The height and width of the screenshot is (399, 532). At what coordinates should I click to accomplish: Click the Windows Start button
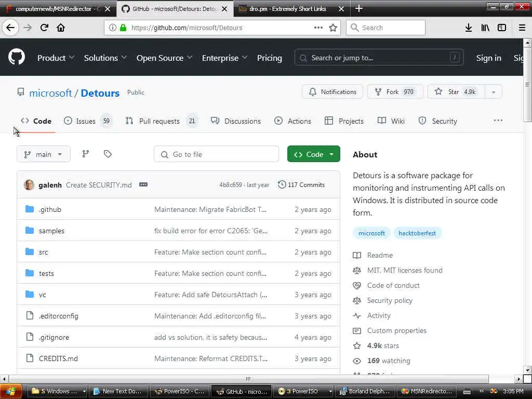point(11,391)
